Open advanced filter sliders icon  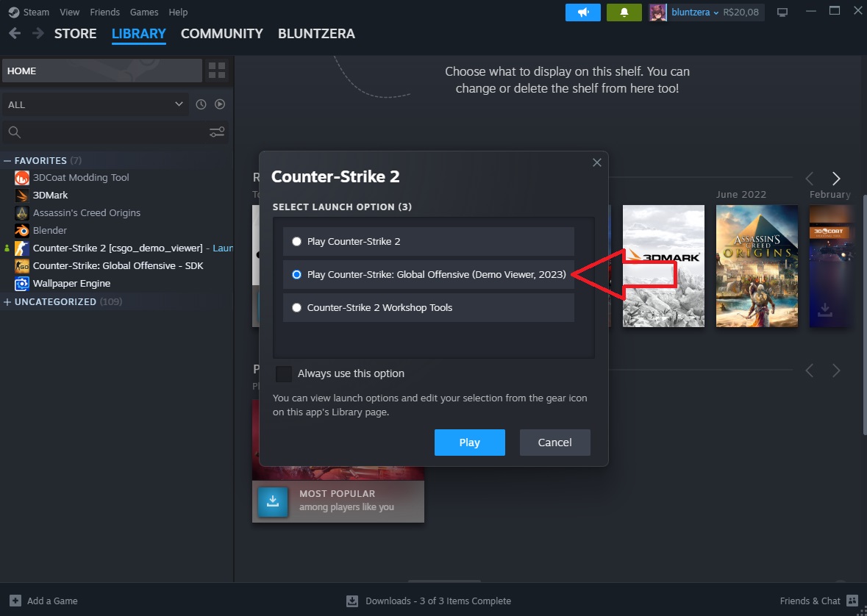[217, 132]
